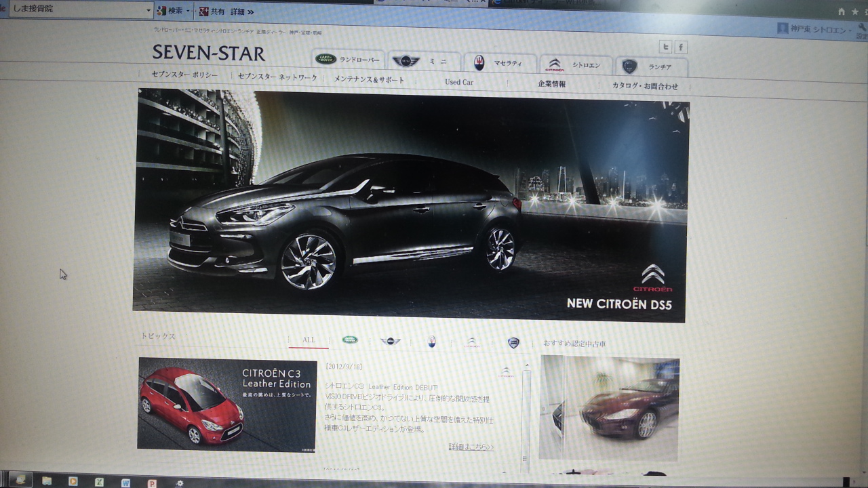Click the SEVEN-STAR site logo
The width and height of the screenshot is (868, 488).
point(208,53)
